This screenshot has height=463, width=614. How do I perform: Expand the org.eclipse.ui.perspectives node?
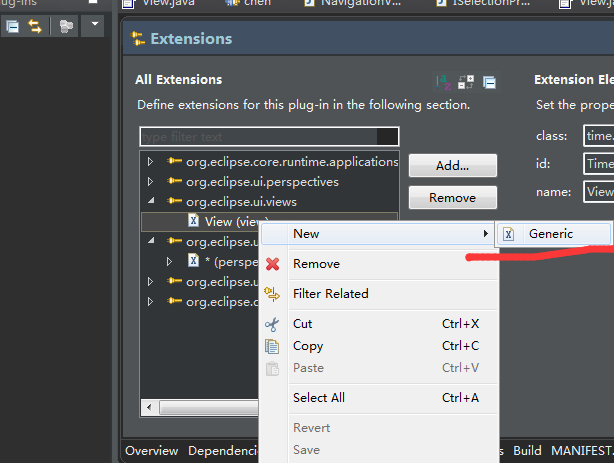tap(151, 182)
